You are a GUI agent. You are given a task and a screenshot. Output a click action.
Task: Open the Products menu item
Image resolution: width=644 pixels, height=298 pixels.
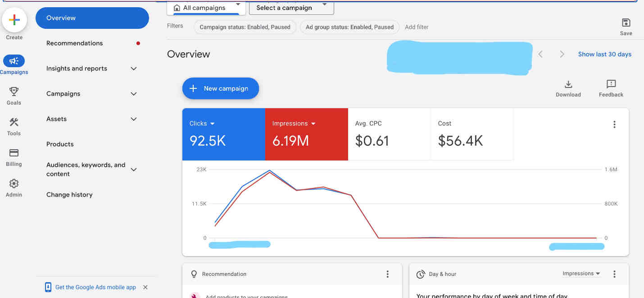tap(60, 144)
